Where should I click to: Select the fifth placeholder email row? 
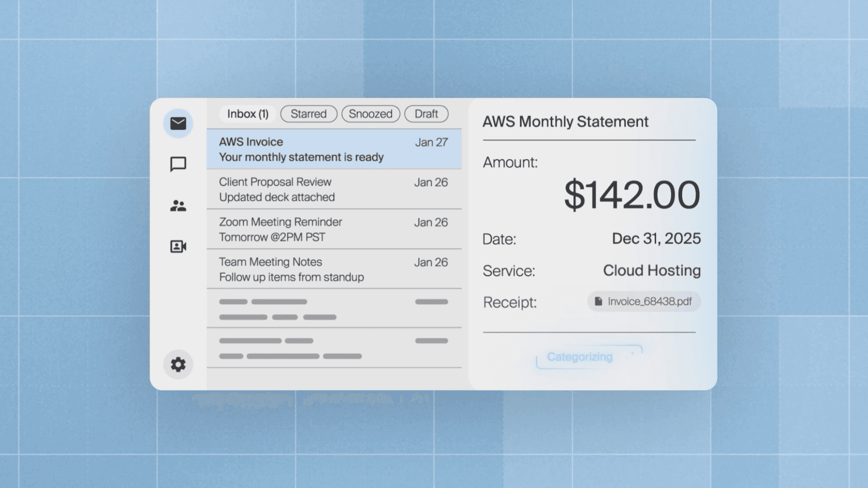click(x=334, y=309)
